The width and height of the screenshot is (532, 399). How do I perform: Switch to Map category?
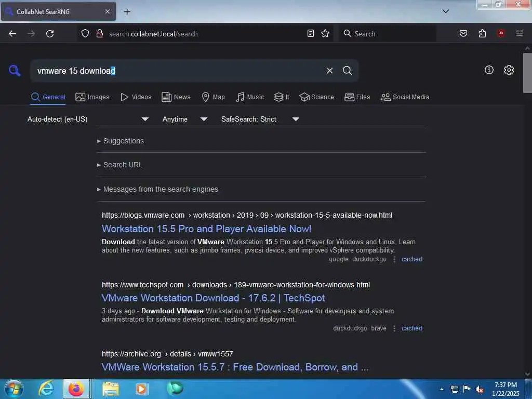[x=213, y=97]
